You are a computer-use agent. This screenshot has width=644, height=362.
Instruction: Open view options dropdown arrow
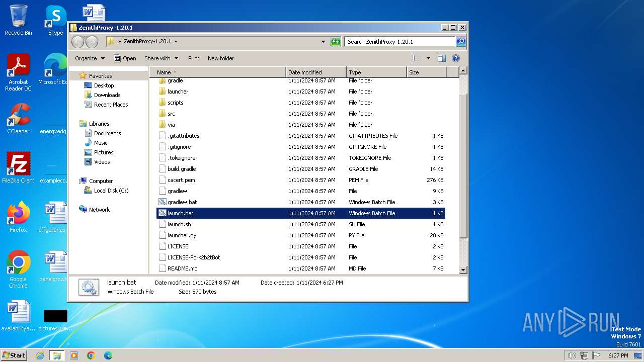pyautogui.click(x=428, y=58)
